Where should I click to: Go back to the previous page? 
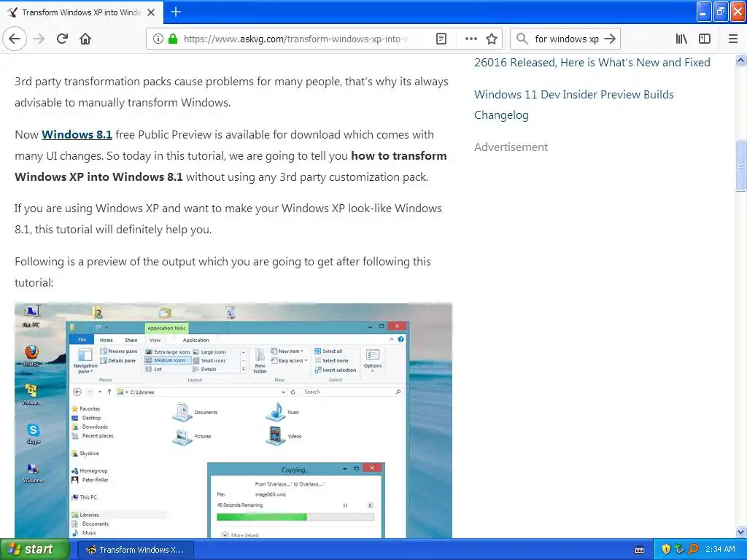[15, 39]
